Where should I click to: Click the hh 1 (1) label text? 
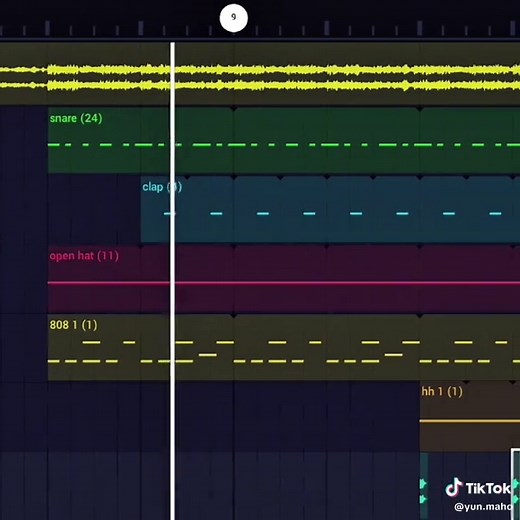[x=442, y=391]
